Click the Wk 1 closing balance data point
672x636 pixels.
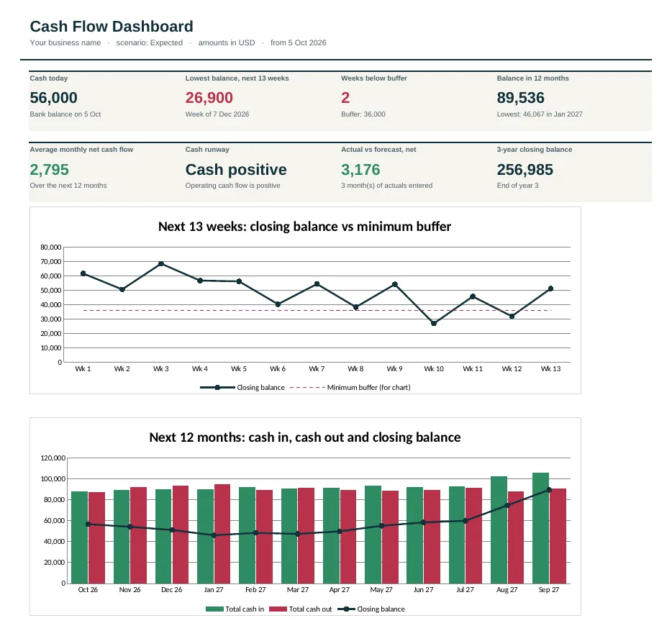[x=83, y=273]
